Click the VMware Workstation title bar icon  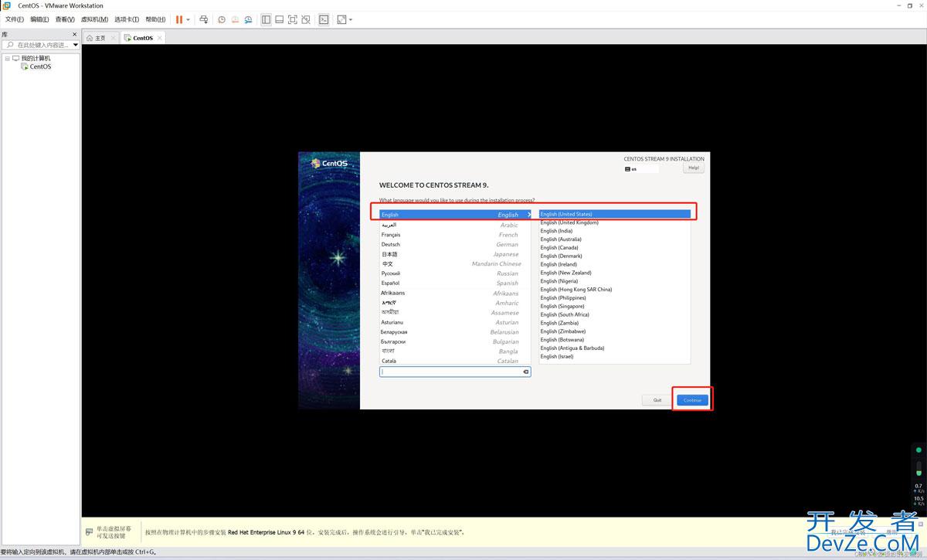[7, 5]
